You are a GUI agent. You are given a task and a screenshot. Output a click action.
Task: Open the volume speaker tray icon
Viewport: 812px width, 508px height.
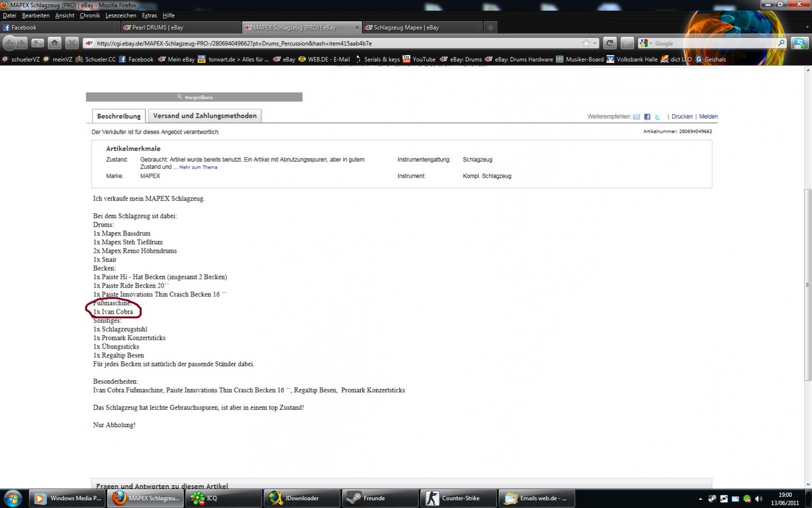758,498
